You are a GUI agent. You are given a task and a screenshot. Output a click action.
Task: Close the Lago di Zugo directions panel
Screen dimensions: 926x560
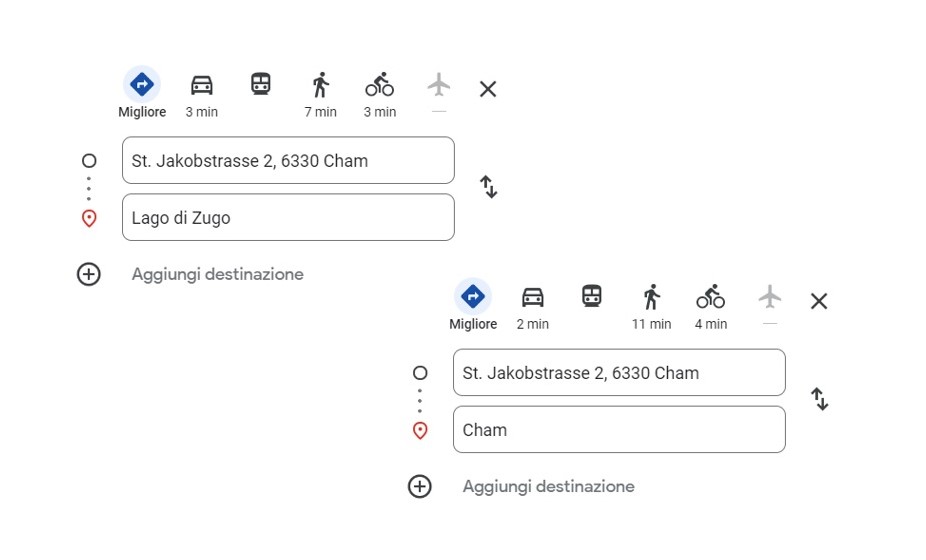488,89
